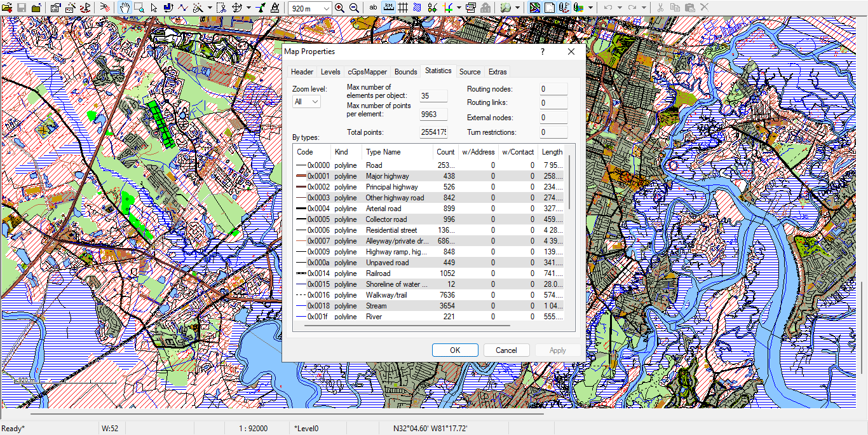Click the Copy icon on the toolbar

tap(675, 7)
